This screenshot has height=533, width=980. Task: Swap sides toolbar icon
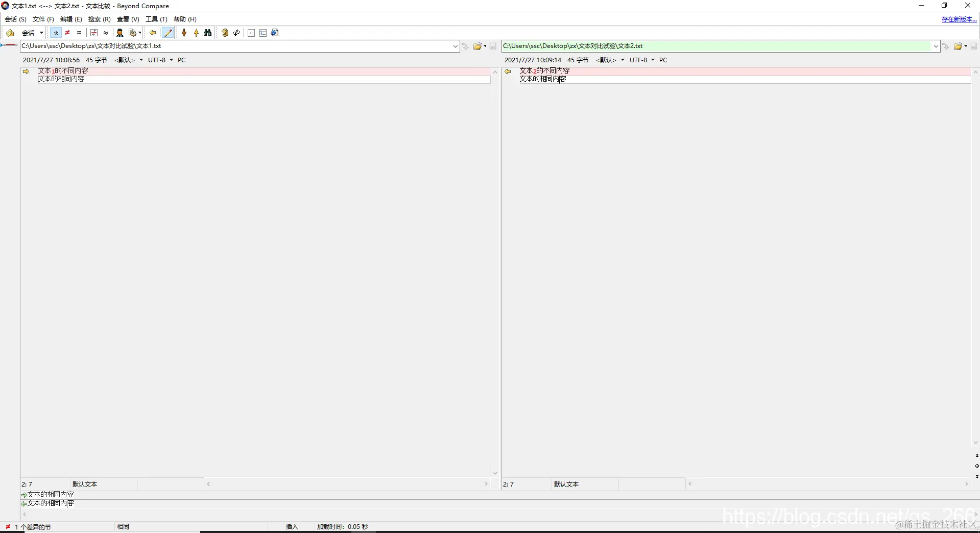tap(225, 33)
